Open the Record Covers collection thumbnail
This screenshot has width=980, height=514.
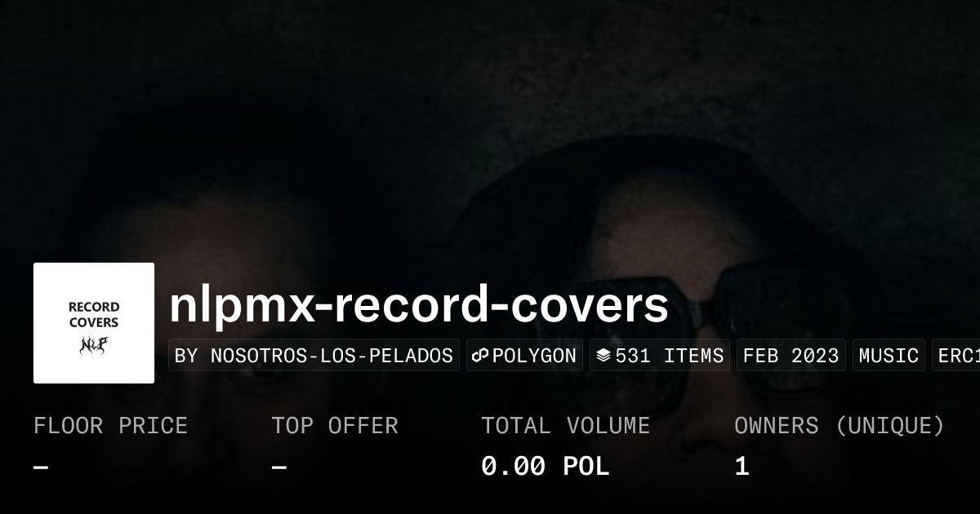pyautogui.click(x=94, y=323)
